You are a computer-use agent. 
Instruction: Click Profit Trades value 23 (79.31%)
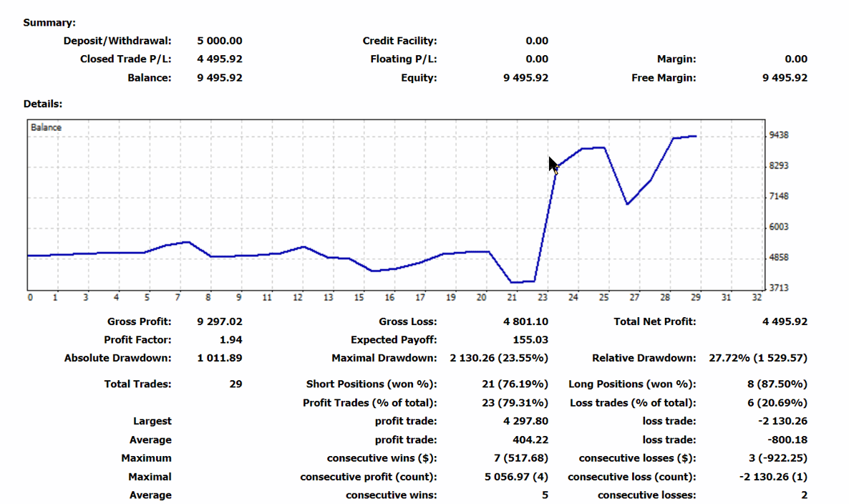pyautogui.click(x=515, y=403)
